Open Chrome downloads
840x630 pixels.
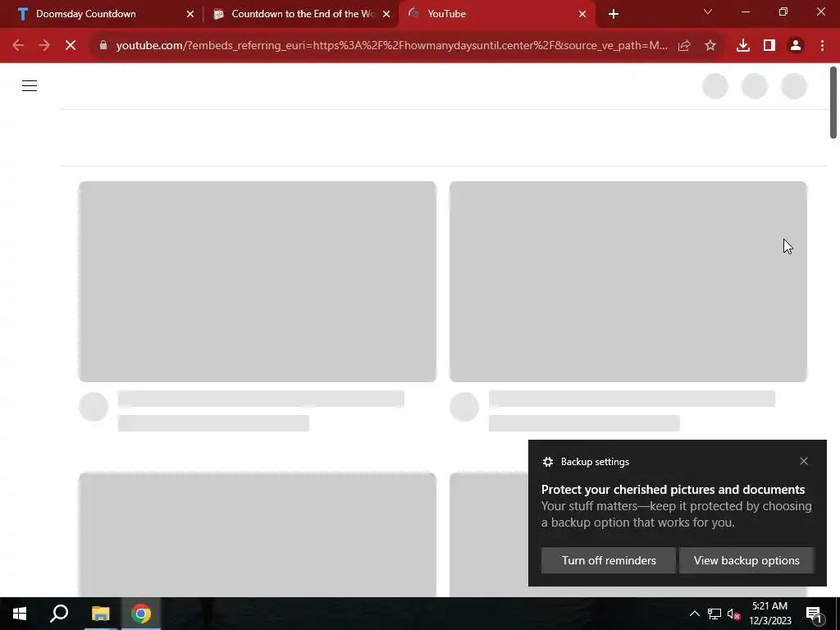pos(743,46)
